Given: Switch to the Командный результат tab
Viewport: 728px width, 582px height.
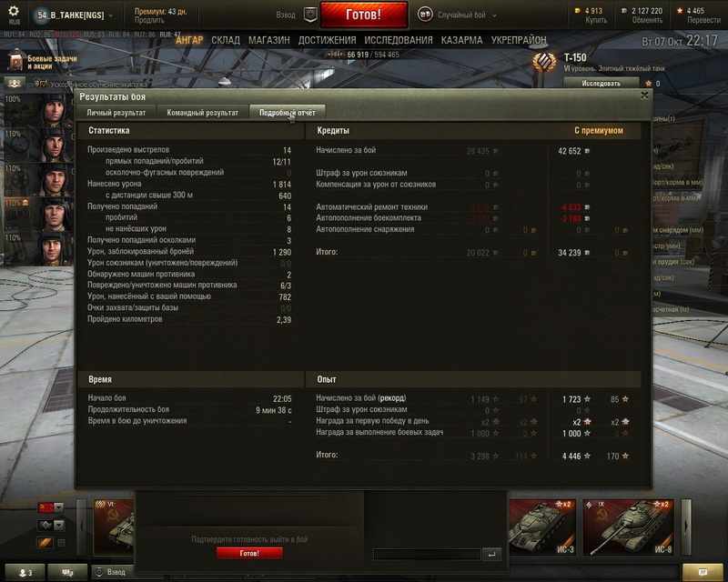Looking at the screenshot, I should [x=202, y=113].
